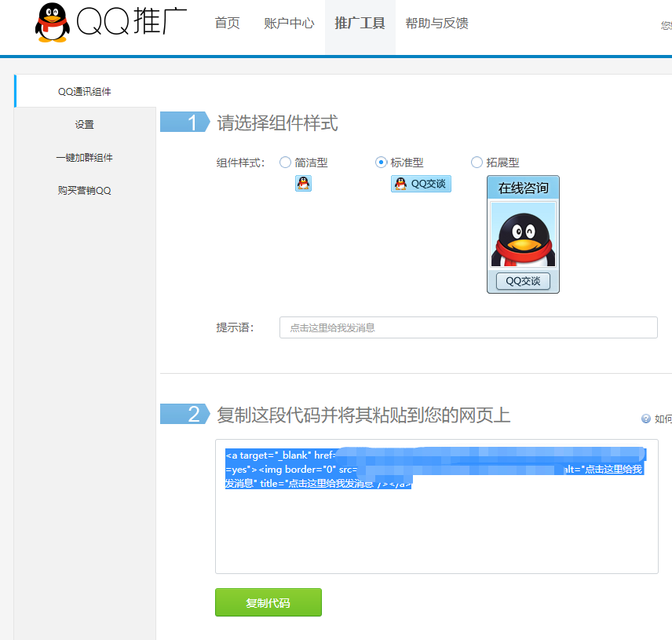672x640 pixels.
Task: Open the QQ通讯组件 sidebar section
Action: [86, 91]
